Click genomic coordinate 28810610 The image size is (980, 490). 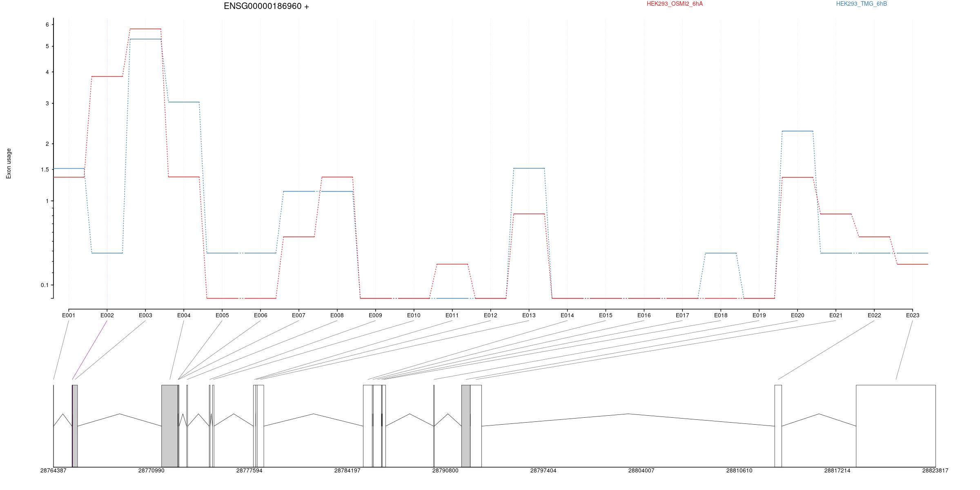(x=739, y=471)
